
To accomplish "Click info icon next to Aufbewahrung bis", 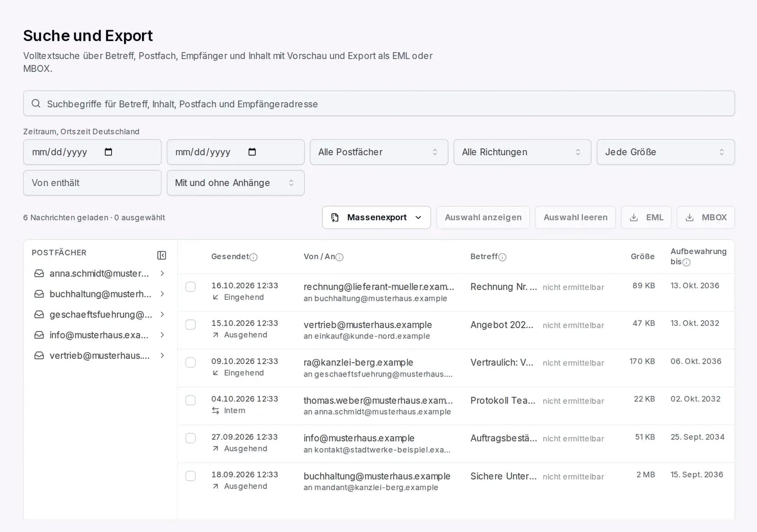I will 687,262.
